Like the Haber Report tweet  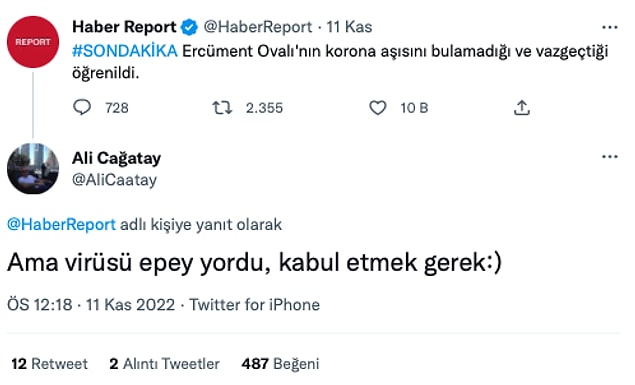tap(377, 108)
